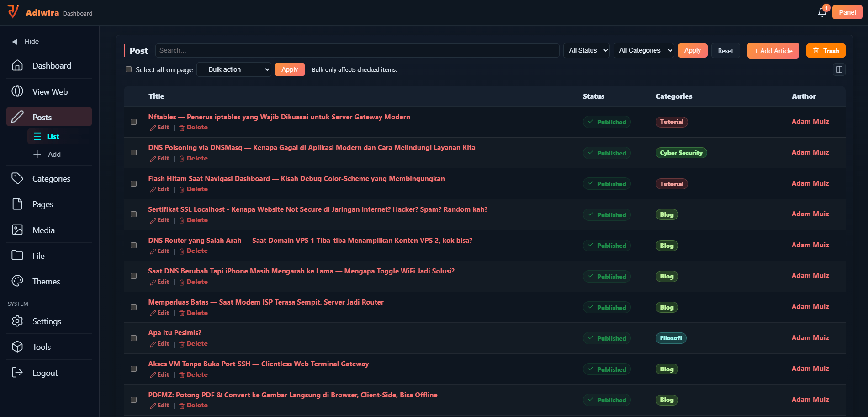
Task: Check the DNS Poisoning via DNSMasq checkbox
Action: [134, 153]
